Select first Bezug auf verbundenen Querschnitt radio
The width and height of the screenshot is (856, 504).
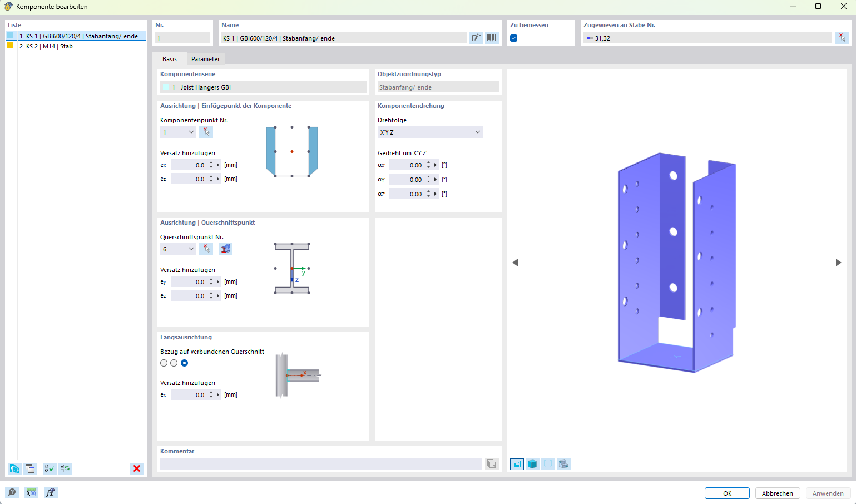pos(164,363)
